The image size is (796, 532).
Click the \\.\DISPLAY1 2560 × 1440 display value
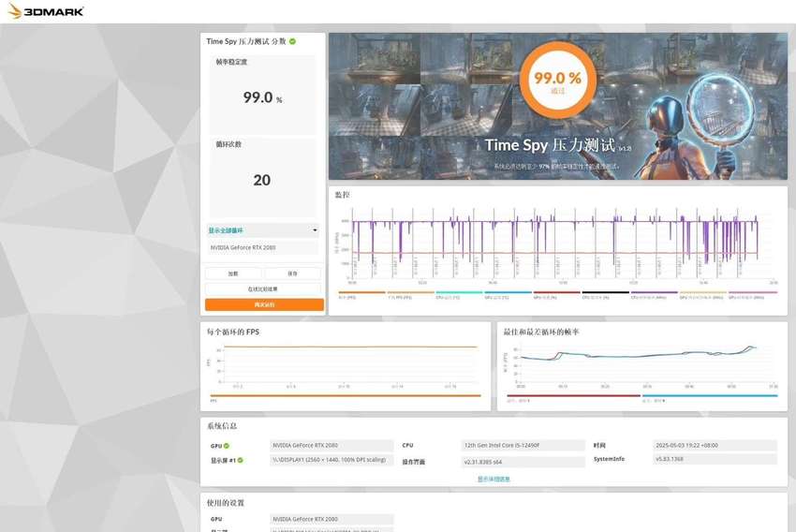click(332, 460)
